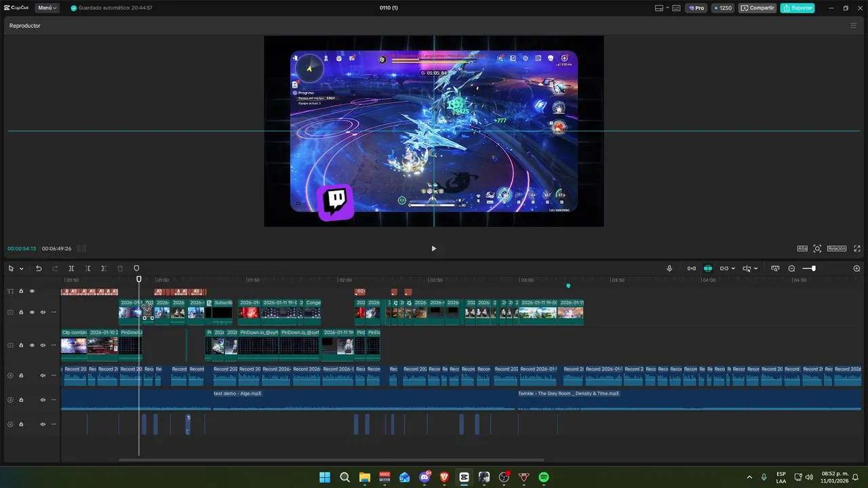
Task: Open keyboard shortcuts icon in title bar
Action: point(676,8)
